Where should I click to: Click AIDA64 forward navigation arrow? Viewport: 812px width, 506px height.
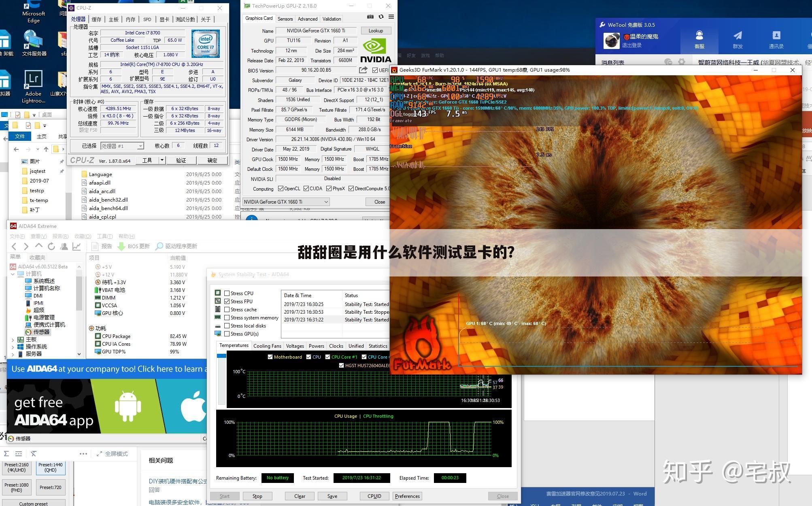(26, 246)
